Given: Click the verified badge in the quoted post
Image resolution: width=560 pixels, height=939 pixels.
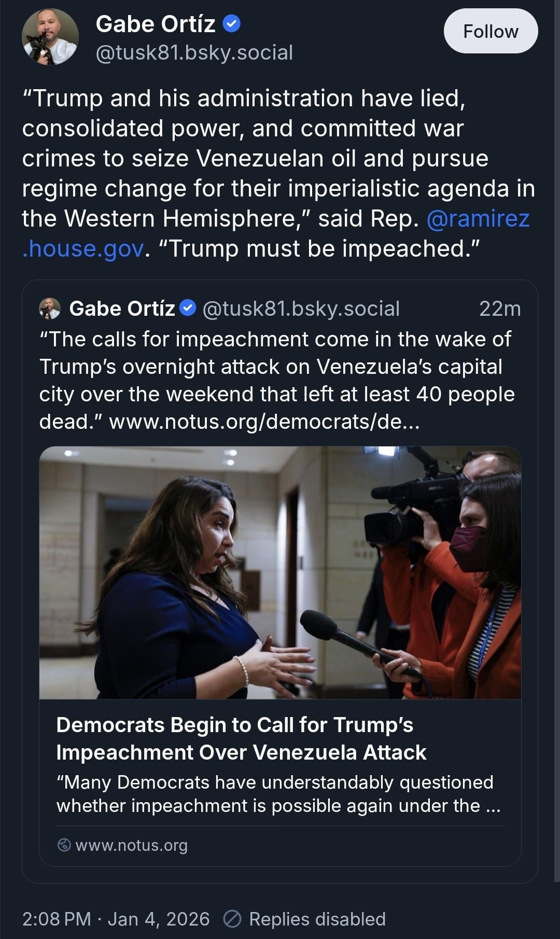Looking at the screenshot, I should pos(188,308).
